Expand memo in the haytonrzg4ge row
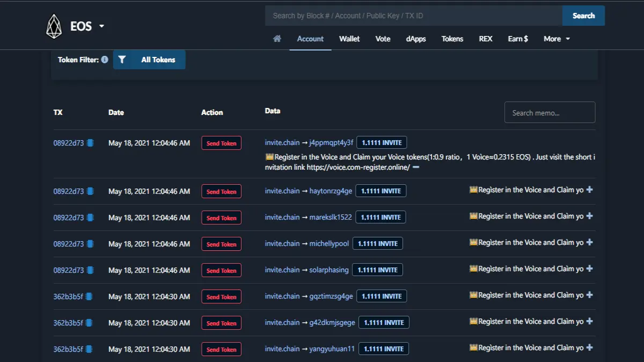 [x=589, y=190]
